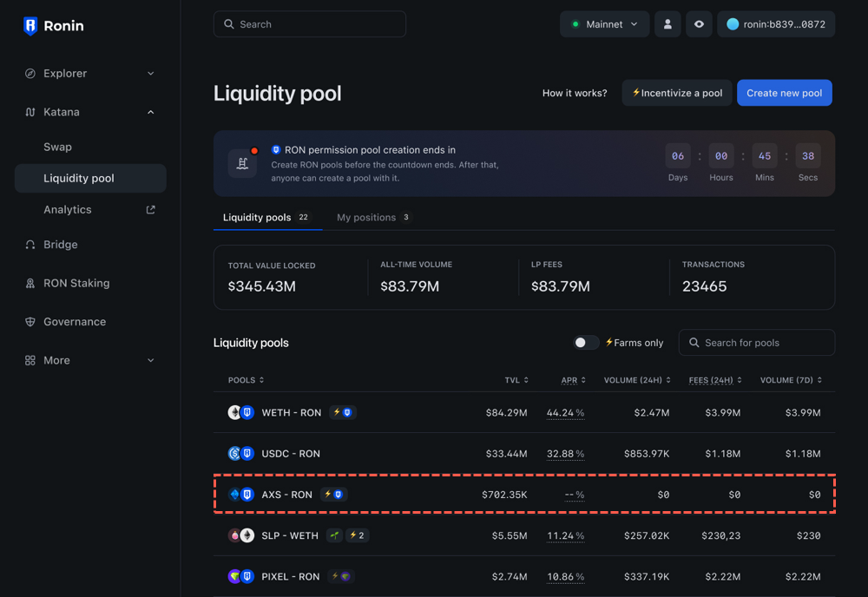Click the profile avatar icon in header
This screenshot has width=868, height=597.
[667, 23]
